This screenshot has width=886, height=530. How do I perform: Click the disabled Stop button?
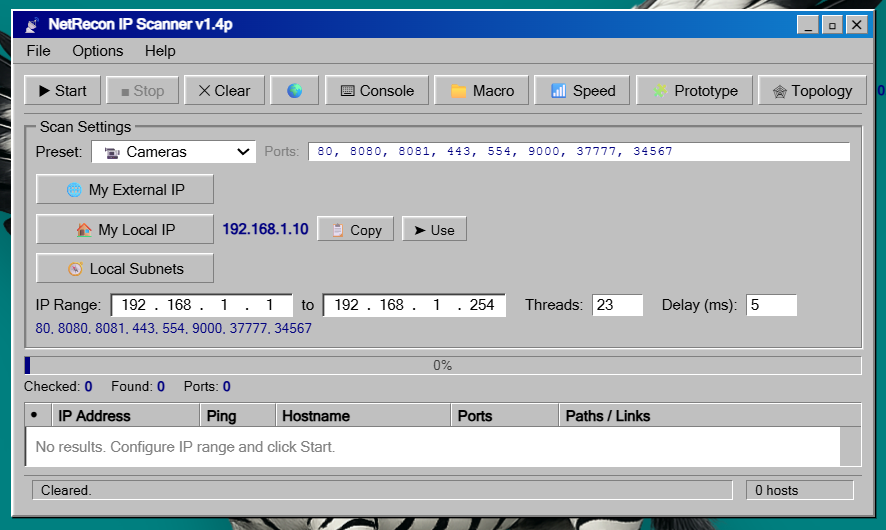142,90
